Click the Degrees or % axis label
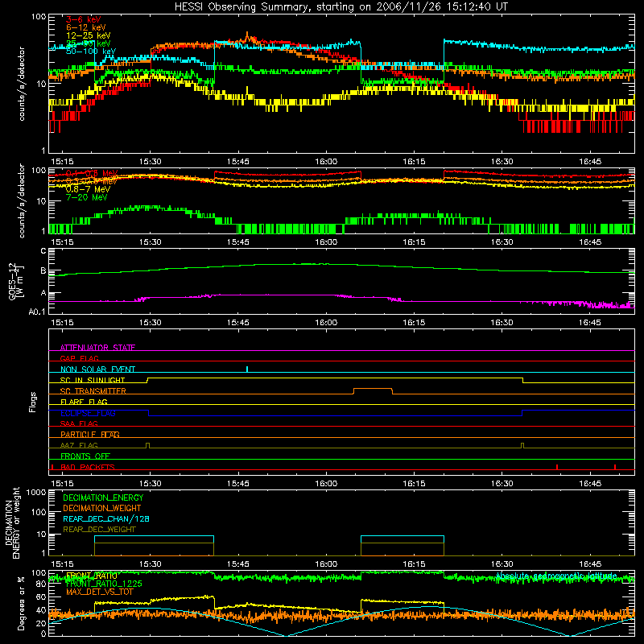Image resolution: width=644 pixels, height=644 pixels. click(x=21, y=603)
